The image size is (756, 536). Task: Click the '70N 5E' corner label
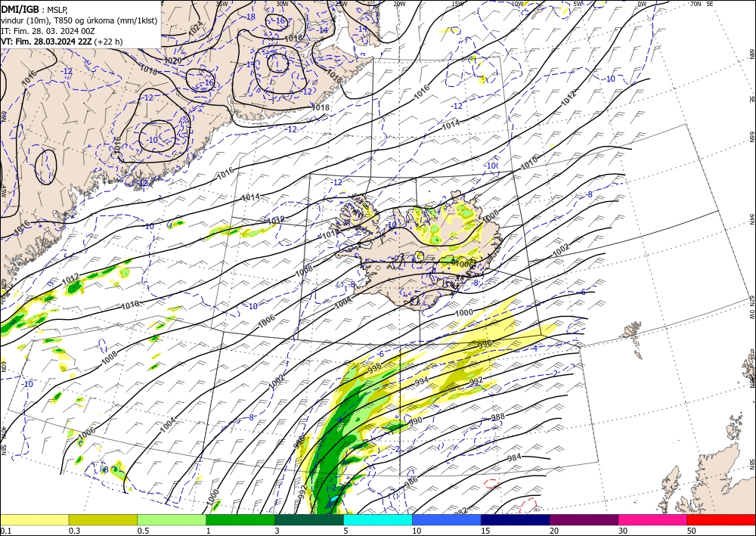(x=702, y=4)
